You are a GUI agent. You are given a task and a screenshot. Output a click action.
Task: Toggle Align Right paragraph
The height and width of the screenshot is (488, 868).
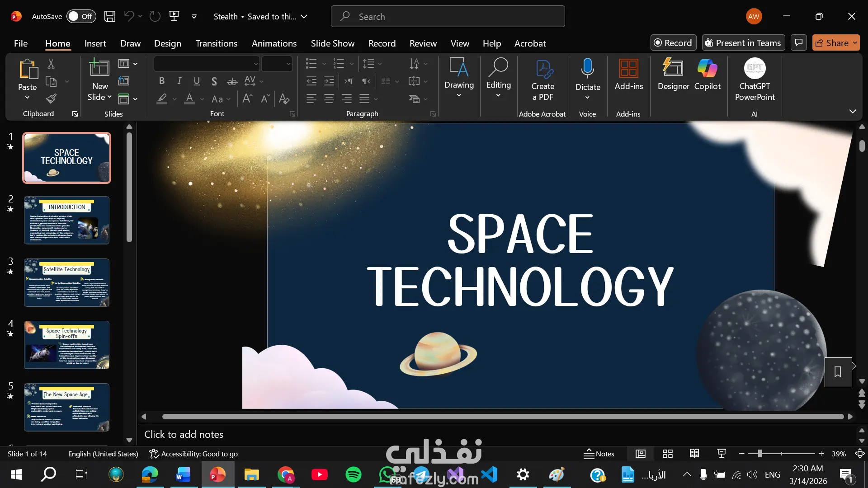(347, 99)
